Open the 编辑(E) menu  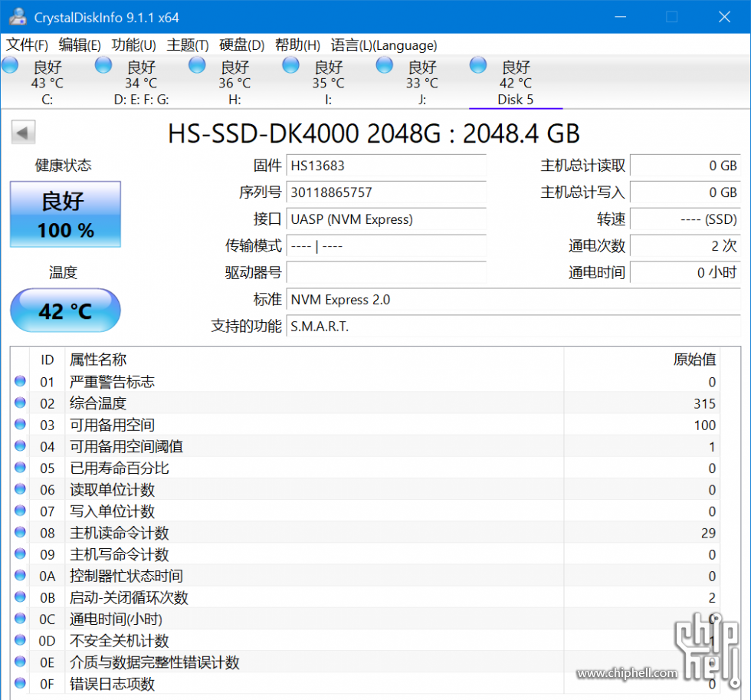tap(80, 45)
